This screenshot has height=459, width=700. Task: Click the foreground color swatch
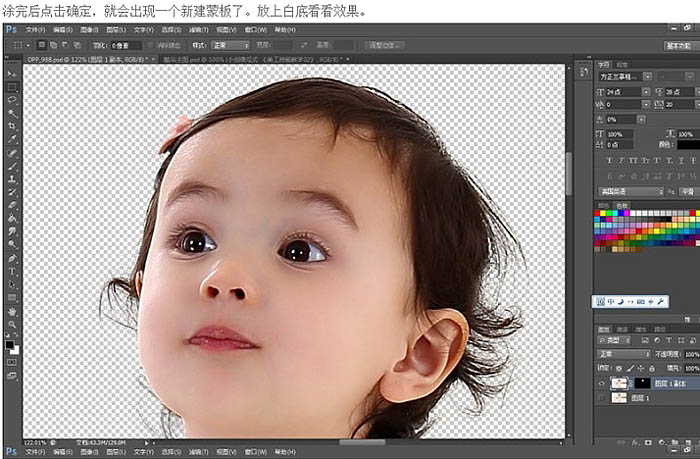(x=9, y=345)
